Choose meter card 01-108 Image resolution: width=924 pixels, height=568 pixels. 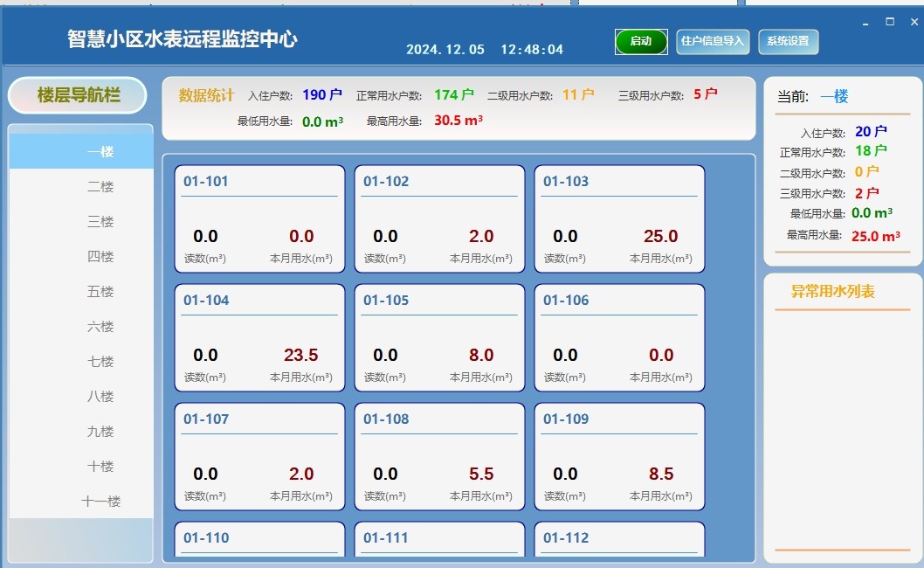(439, 456)
